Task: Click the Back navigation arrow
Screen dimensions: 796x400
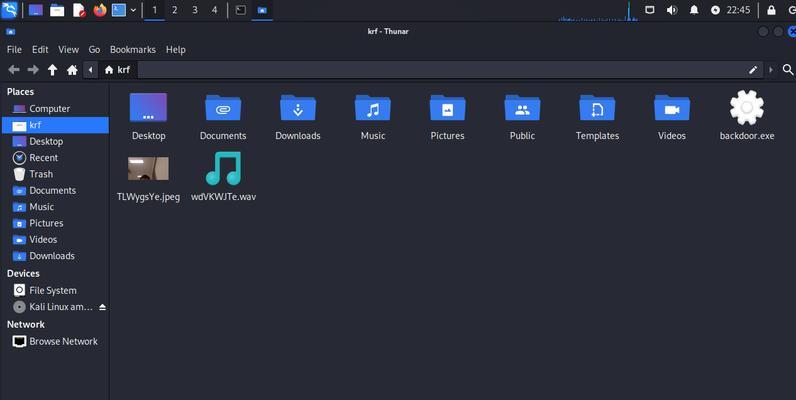Action: tap(14, 70)
